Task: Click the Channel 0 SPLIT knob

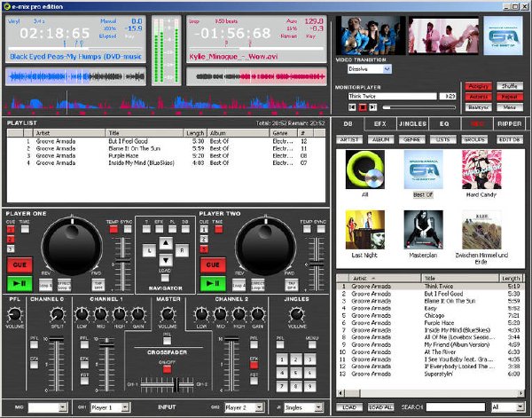Action: pyautogui.click(x=58, y=314)
